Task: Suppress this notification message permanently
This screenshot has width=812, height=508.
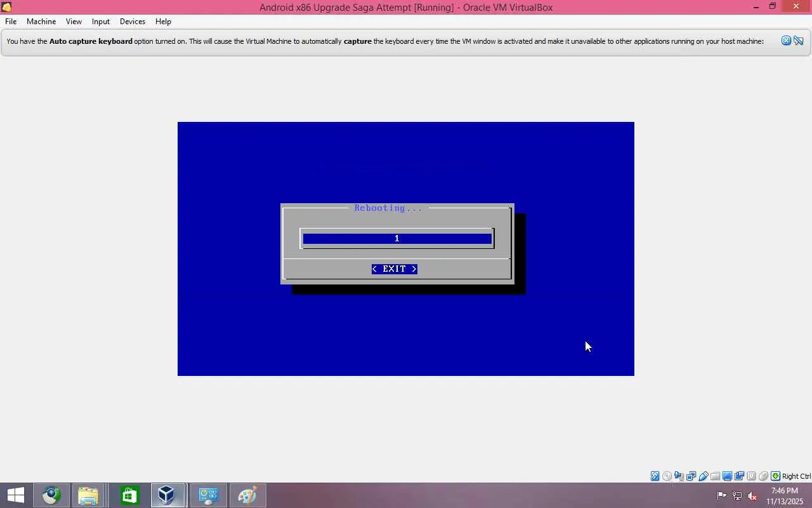Action: click(x=799, y=41)
